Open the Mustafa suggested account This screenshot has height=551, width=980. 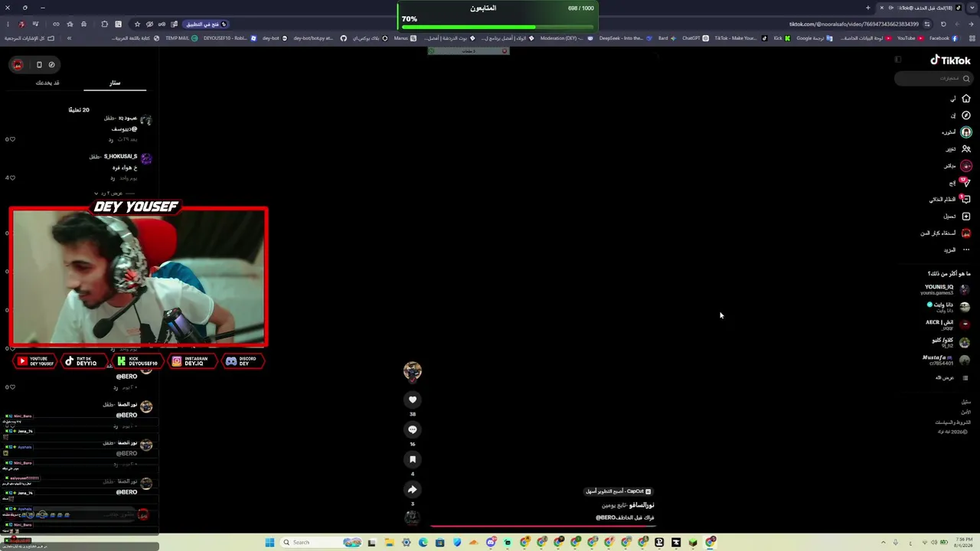tap(946, 360)
